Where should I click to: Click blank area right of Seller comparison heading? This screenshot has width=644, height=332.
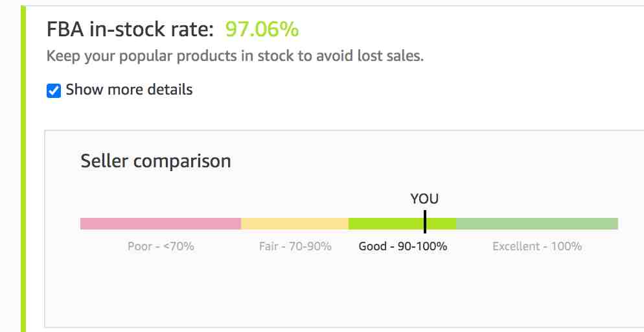(x=421, y=161)
